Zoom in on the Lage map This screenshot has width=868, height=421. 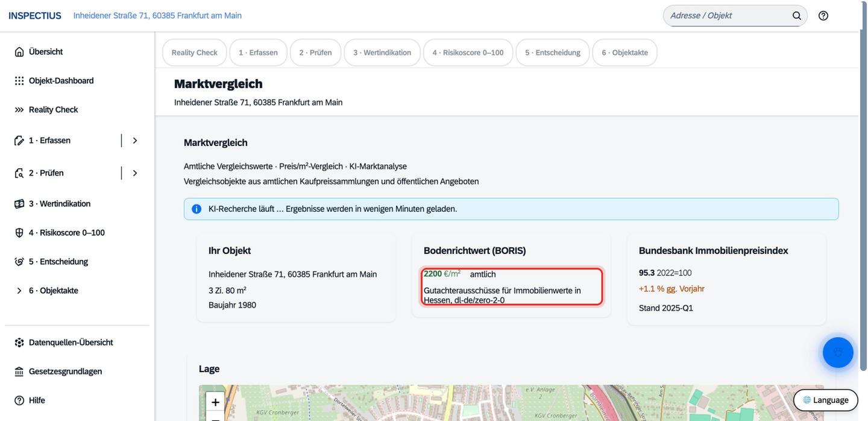[x=215, y=402]
